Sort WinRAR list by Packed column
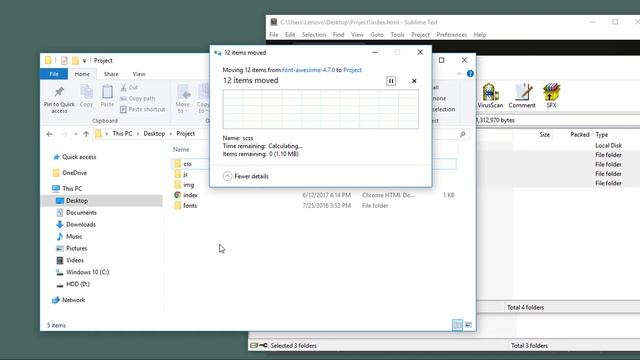Screen dimensions: 640x360 [580, 134]
